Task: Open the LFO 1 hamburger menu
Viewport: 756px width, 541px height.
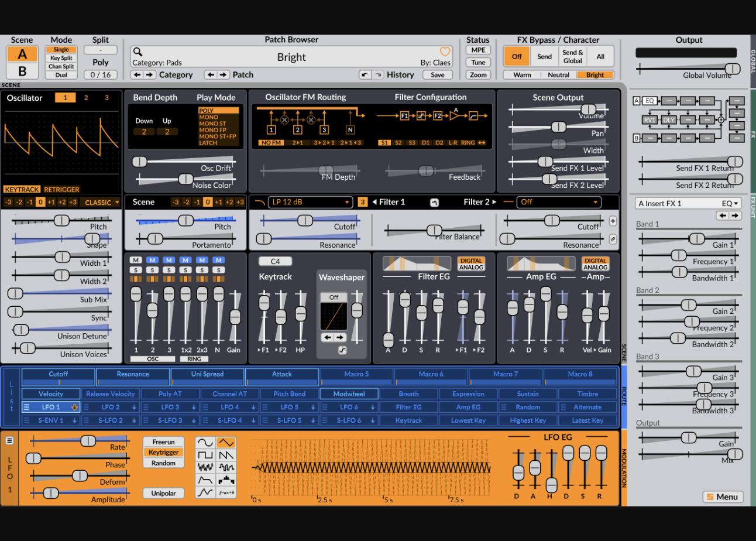Action: tap(9, 441)
